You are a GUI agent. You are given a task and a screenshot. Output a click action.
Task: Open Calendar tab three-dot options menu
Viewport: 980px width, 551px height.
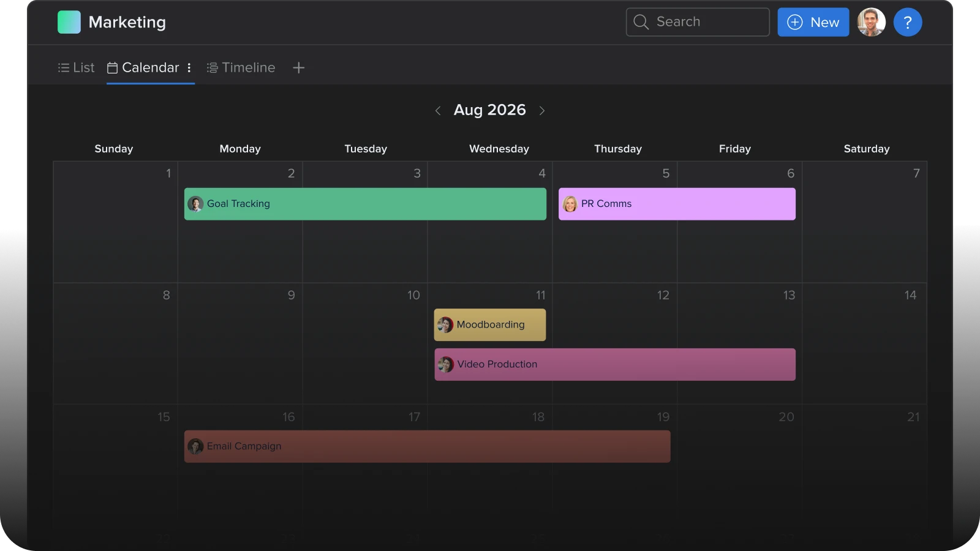[x=189, y=68]
